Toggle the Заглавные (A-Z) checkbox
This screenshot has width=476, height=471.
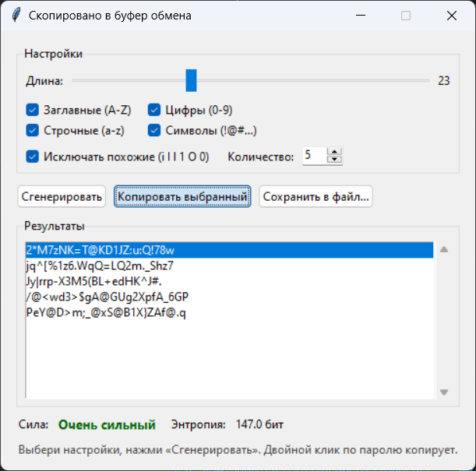coord(33,110)
